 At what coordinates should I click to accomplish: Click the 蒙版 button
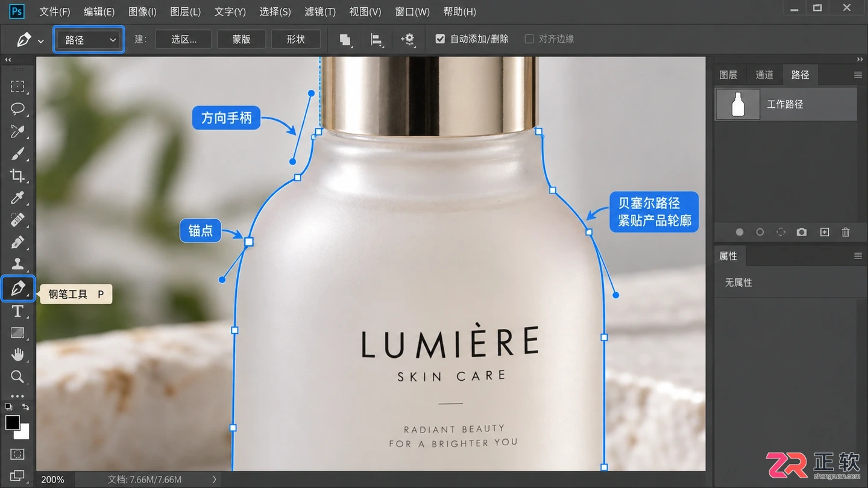pos(241,39)
